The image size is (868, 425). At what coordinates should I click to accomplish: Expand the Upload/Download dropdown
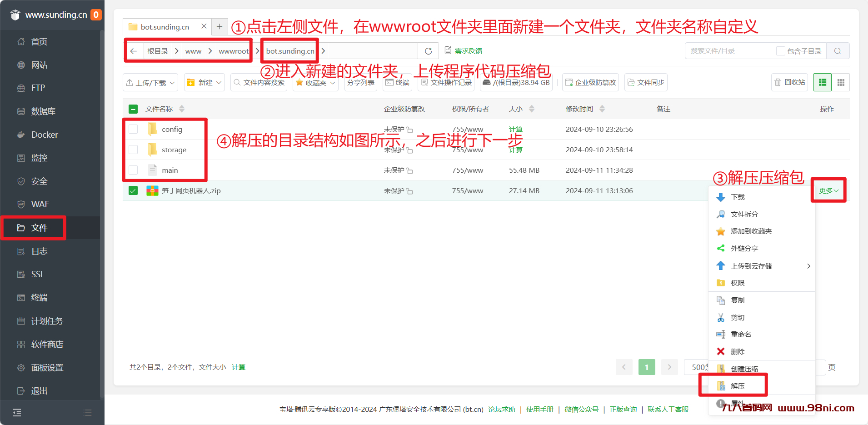pyautogui.click(x=150, y=82)
